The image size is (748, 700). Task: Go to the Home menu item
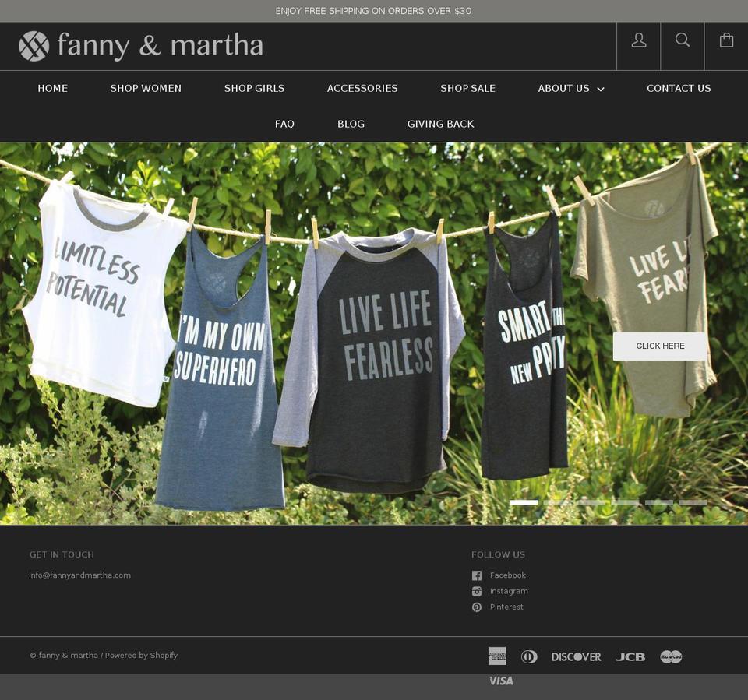point(52,88)
